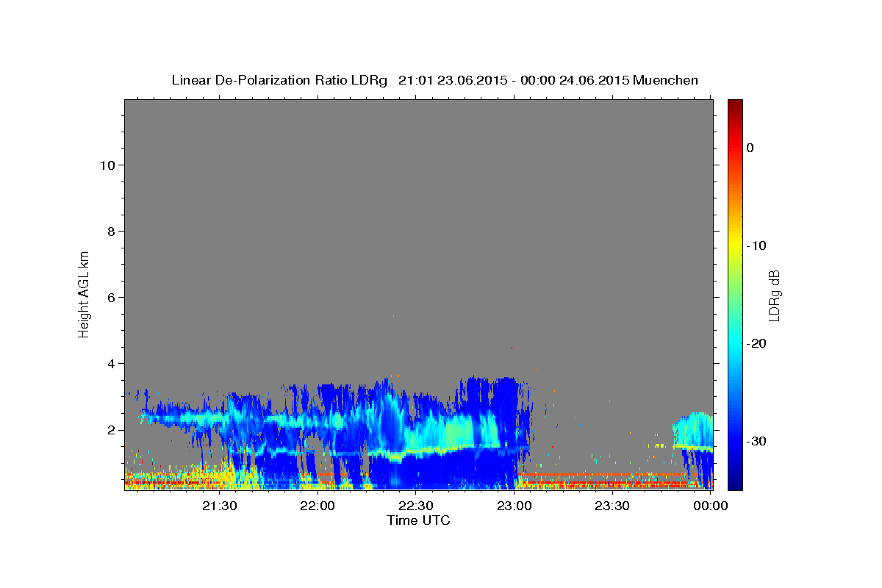Click the height tick label '6'

tap(111, 297)
